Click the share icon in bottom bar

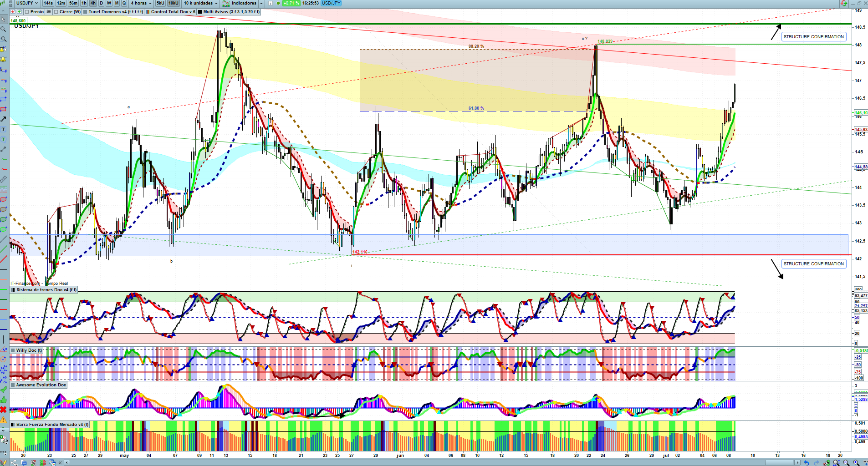coord(14,463)
